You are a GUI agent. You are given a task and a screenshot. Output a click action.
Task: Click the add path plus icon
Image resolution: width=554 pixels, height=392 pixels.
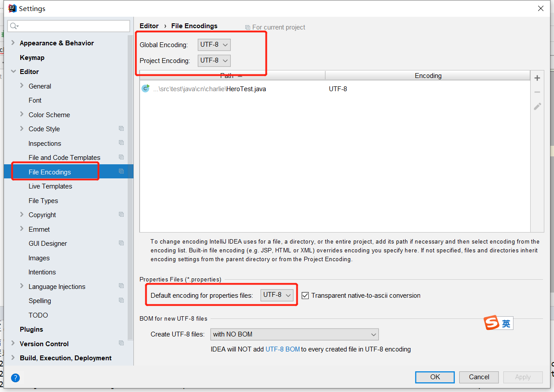coord(537,78)
